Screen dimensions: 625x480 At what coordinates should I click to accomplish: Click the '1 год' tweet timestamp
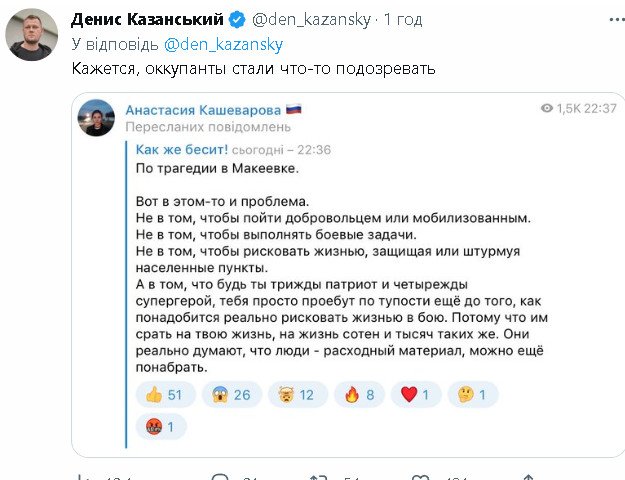[401, 19]
